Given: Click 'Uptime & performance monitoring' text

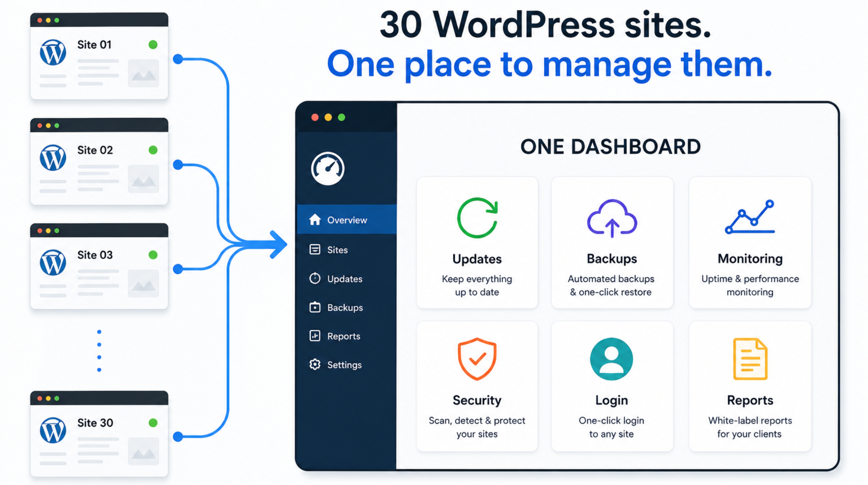Looking at the screenshot, I should [x=750, y=285].
